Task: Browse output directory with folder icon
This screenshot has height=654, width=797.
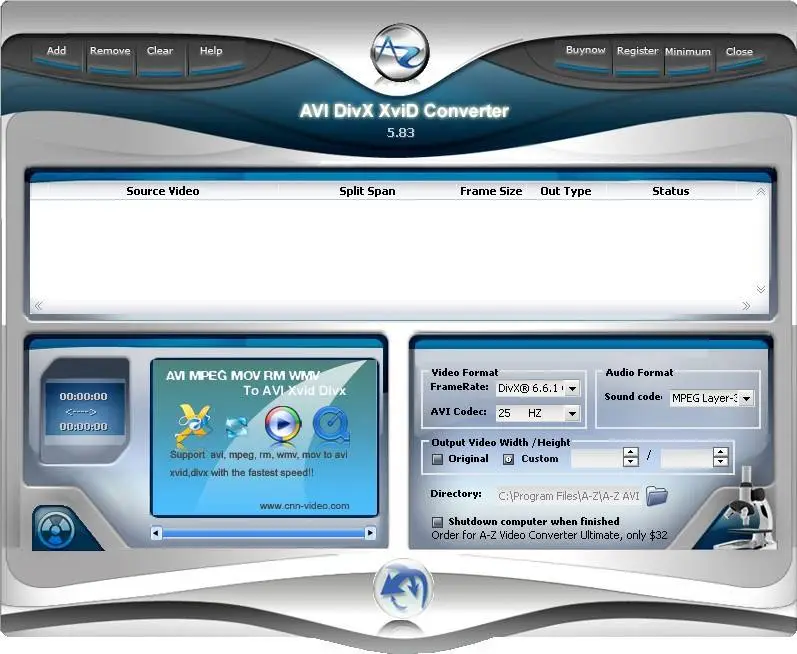Action: [657, 496]
